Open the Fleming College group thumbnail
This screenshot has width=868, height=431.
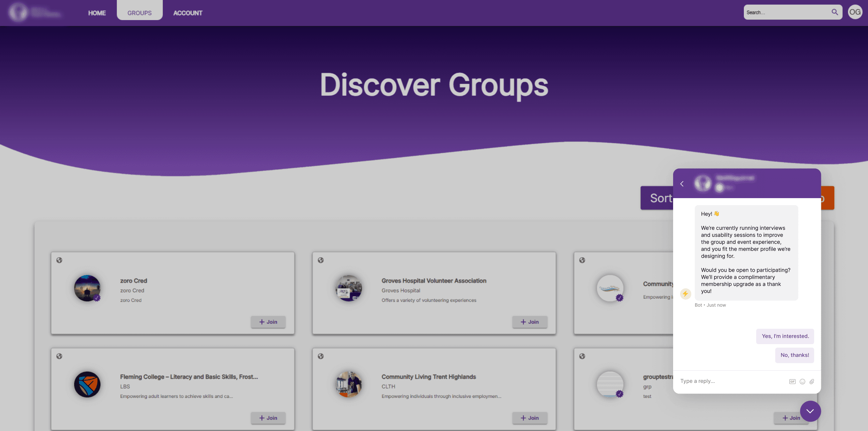(87, 384)
